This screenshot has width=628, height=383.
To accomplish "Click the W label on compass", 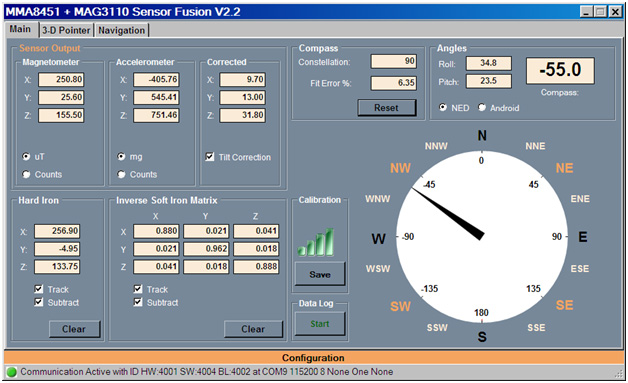I will [x=378, y=239].
